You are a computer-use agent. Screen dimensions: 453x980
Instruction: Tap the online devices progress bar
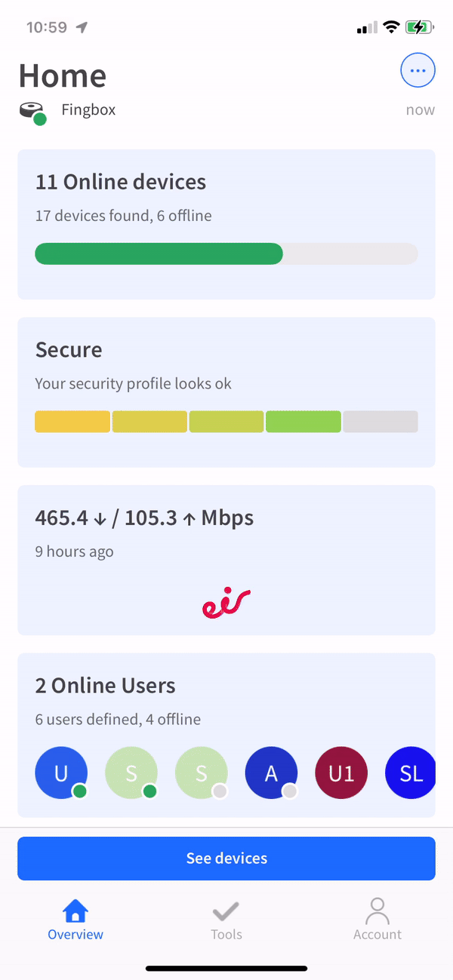[226, 253]
